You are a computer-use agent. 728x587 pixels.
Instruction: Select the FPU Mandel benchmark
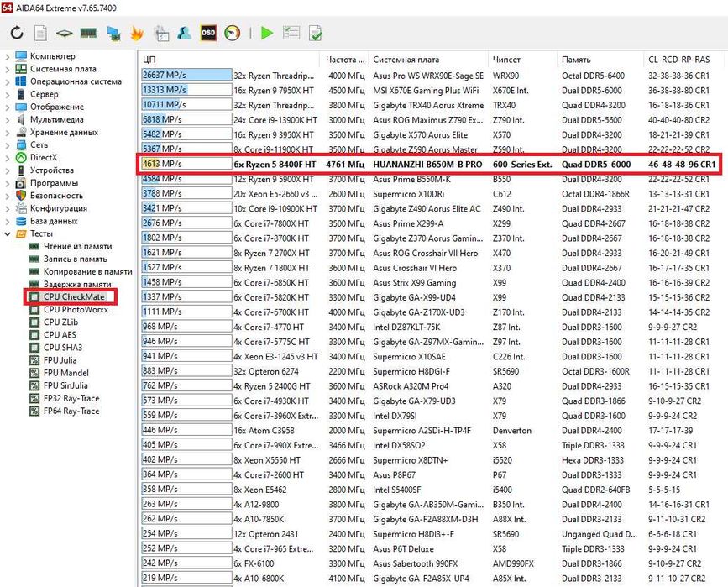tap(66, 373)
